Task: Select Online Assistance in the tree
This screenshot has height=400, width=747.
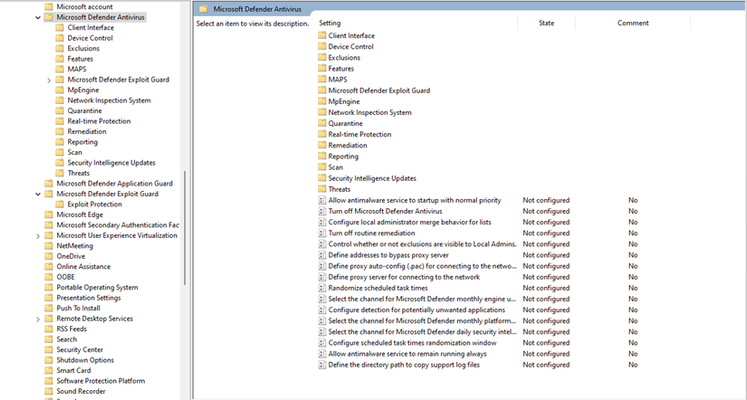Action: (x=83, y=267)
